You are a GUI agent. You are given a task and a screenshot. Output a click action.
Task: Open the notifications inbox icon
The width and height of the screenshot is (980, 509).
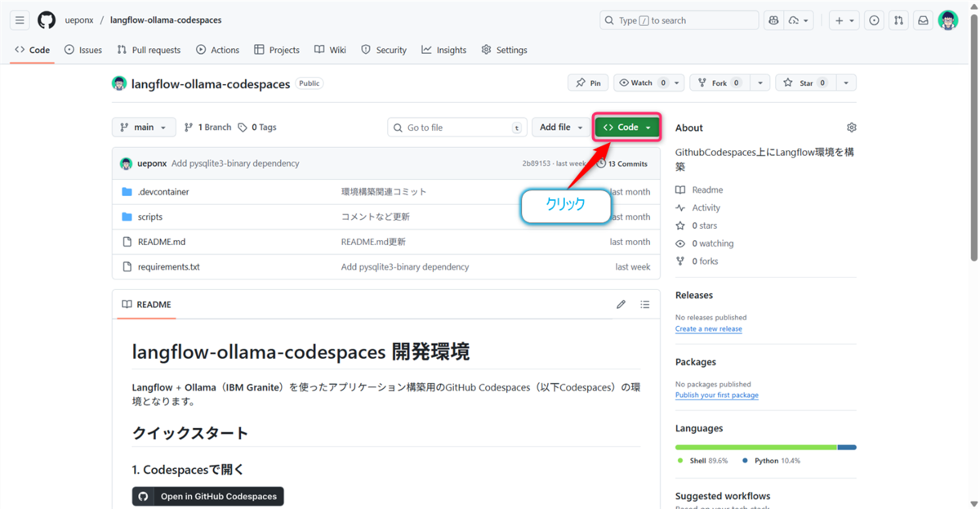923,20
